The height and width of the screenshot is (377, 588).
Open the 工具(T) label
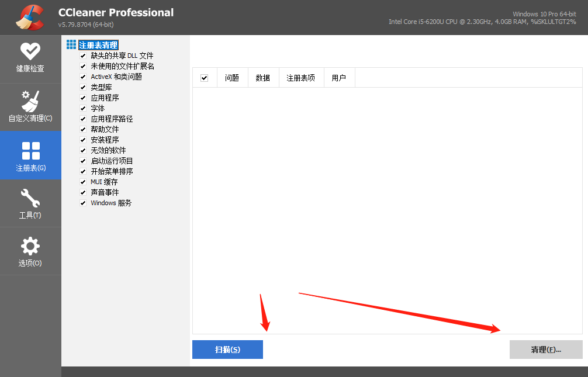(x=30, y=215)
